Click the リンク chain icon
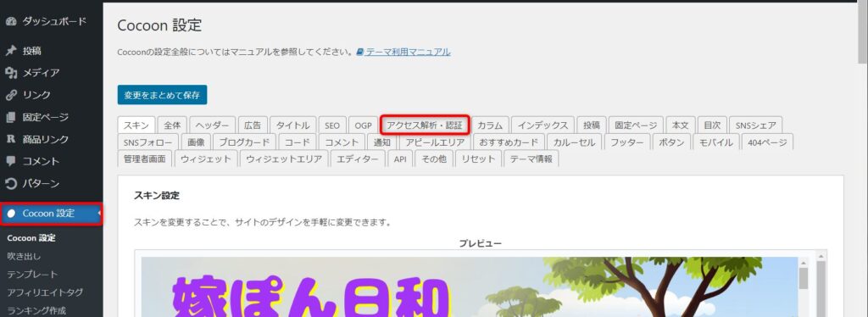 coord(11,95)
